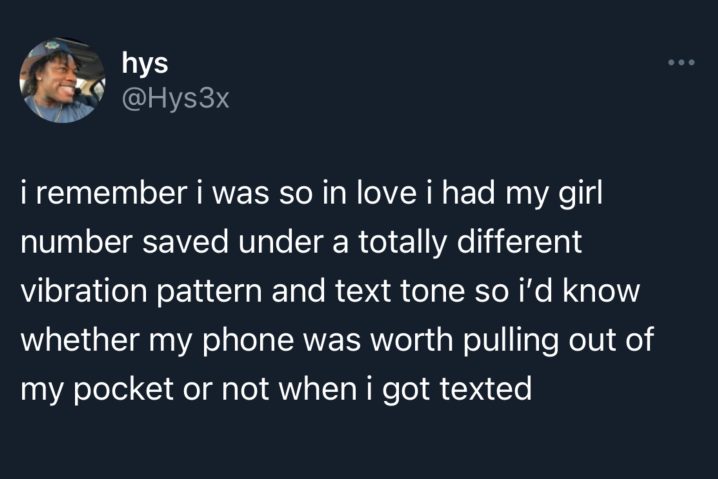Open the hys profile picture
Image resolution: width=718 pixels, height=479 pixels.
tap(62, 80)
